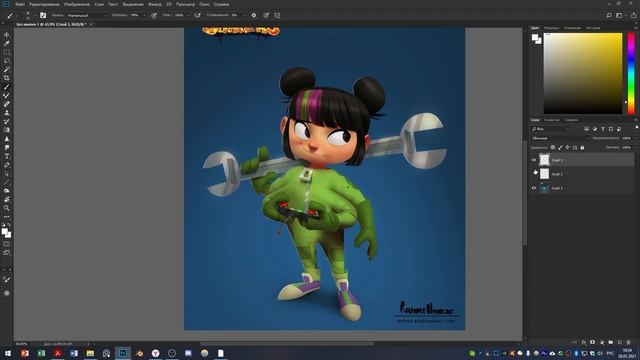The height and width of the screenshot is (360, 640).
Task: Select the Hand tool
Action: pos(7,200)
